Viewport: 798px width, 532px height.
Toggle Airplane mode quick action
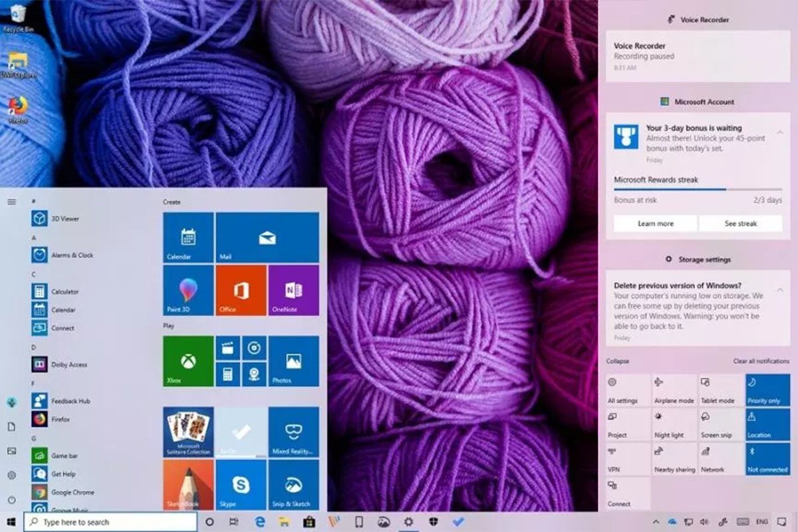pyautogui.click(x=674, y=390)
